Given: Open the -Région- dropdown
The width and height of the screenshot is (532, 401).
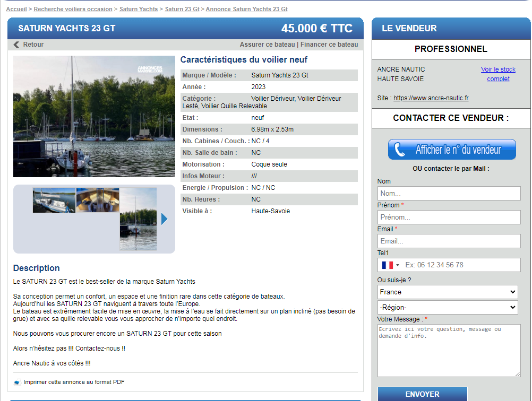Looking at the screenshot, I should point(448,308).
